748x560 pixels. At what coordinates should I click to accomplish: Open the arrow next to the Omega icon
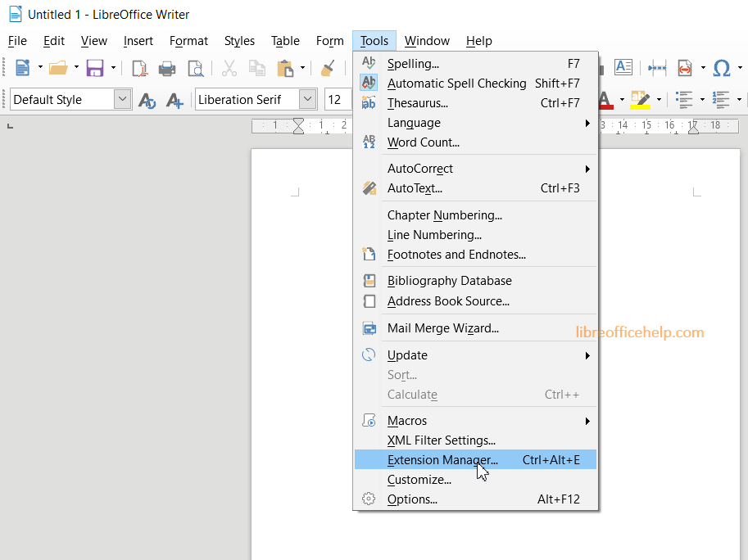click(x=740, y=68)
